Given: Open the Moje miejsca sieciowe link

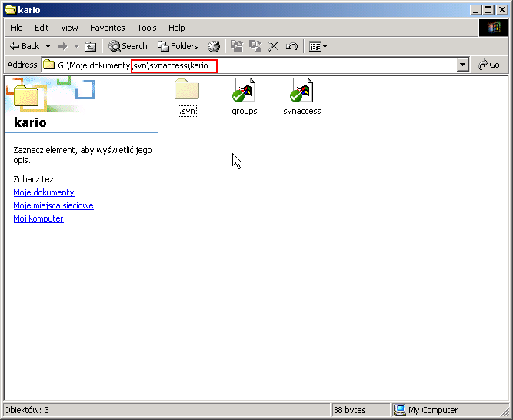Looking at the screenshot, I should (53, 205).
